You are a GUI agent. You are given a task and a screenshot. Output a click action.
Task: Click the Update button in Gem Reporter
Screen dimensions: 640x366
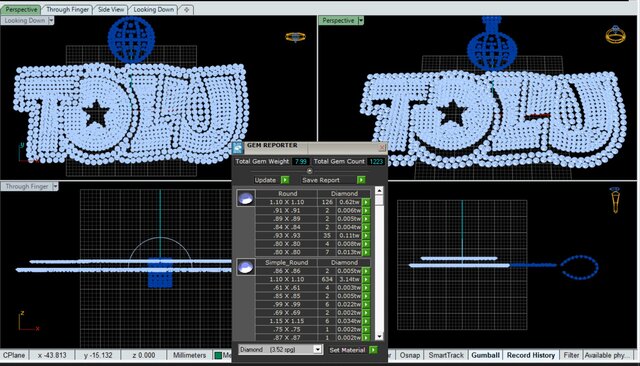[265, 180]
